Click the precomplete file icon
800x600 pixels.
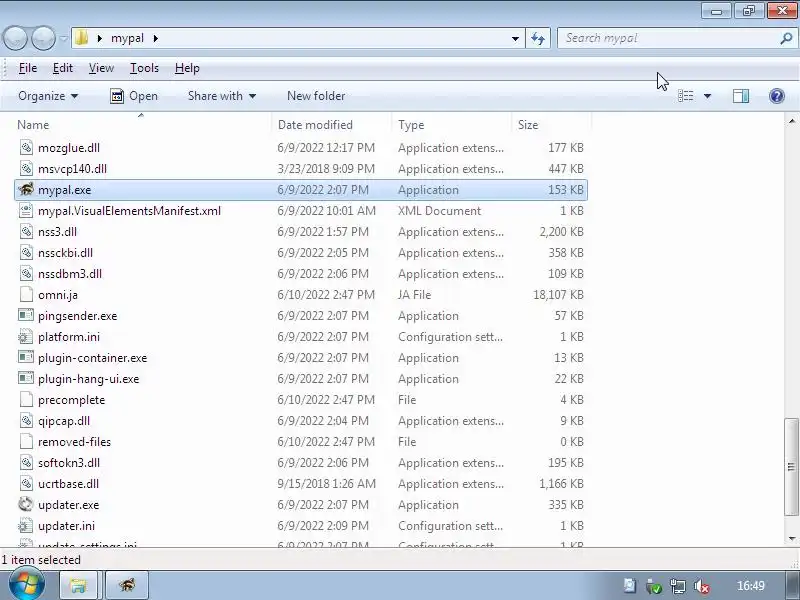[26, 399]
